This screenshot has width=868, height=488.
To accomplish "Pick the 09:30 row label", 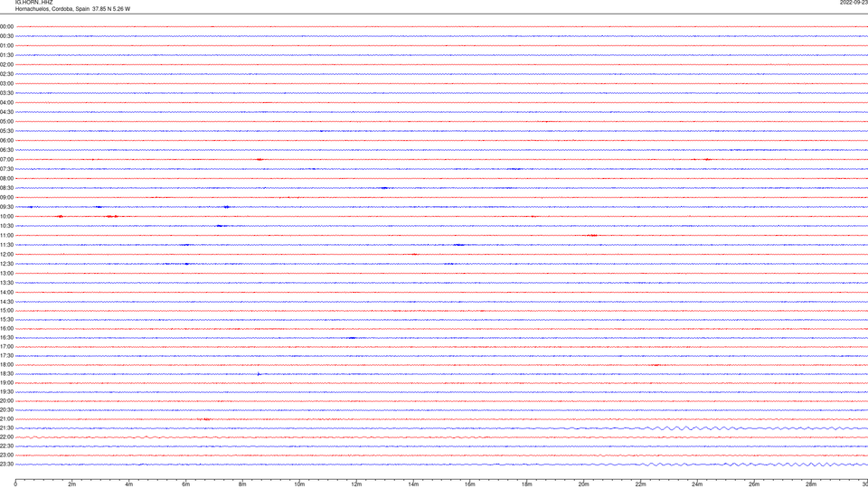I will (6, 207).
